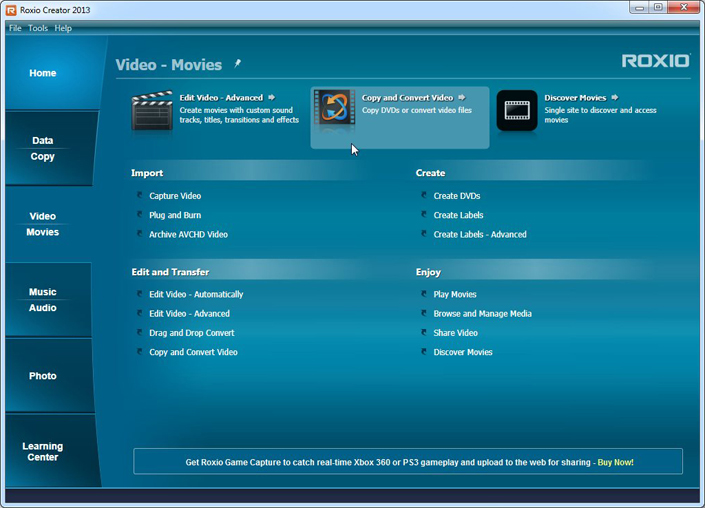Open Create Labels
This screenshot has width=705, height=508.
(x=458, y=215)
